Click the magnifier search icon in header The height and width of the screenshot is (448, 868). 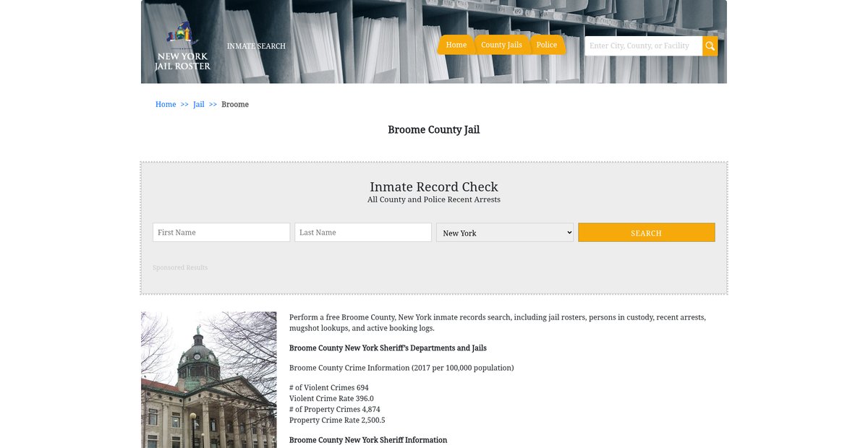tap(710, 46)
